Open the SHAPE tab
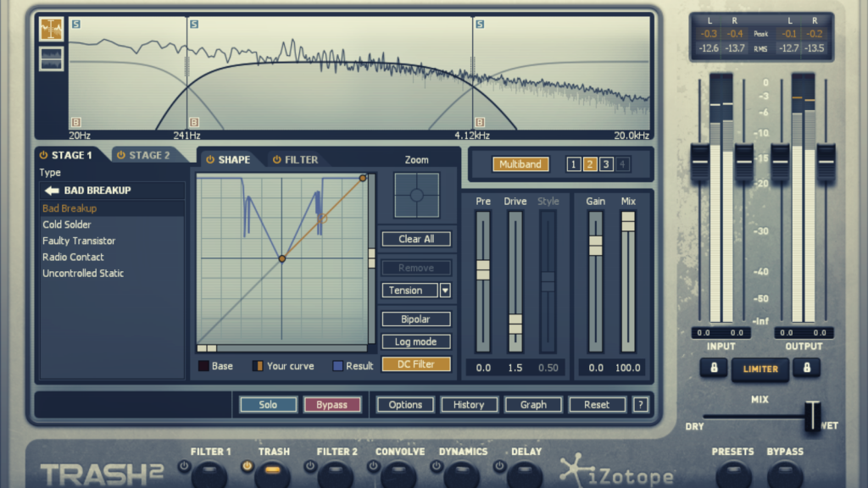This screenshot has width=868, height=488. click(234, 160)
